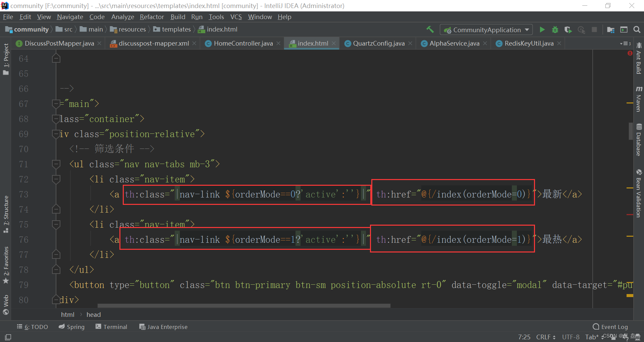Open the Project tool window
Screen dimensions: 644x342
click(x=6, y=59)
